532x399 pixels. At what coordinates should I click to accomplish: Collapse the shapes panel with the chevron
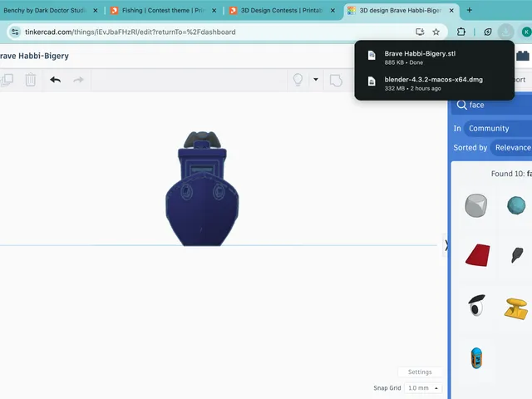click(x=446, y=245)
